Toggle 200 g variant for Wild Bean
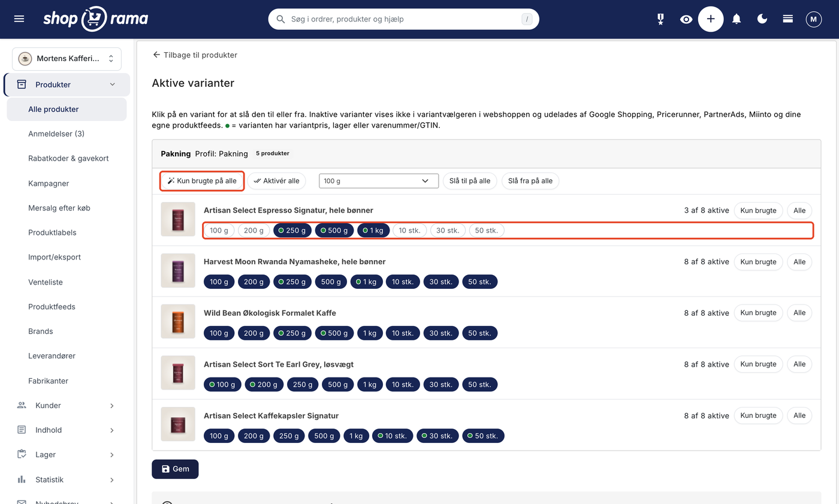The height and width of the screenshot is (504, 839). [254, 333]
